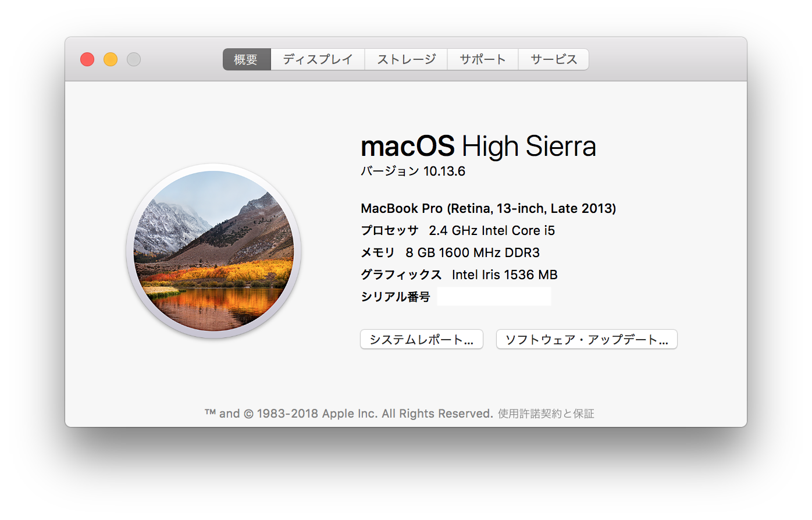Click the グラフィックス label
This screenshot has width=812, height=520.
pyautogui.click(x=401, y=275)
